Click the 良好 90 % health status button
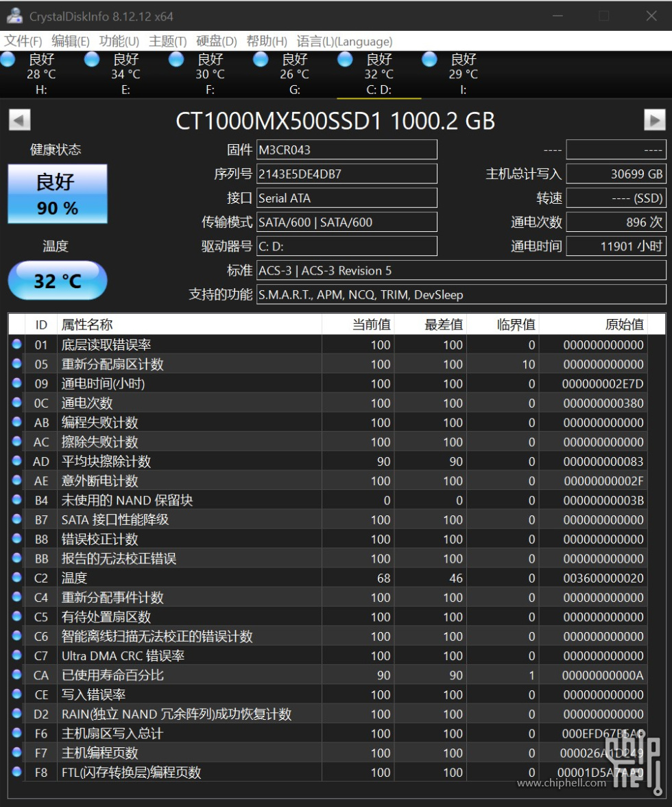The width and height of the screenshot is (672, 807). (x=58, y=194)
